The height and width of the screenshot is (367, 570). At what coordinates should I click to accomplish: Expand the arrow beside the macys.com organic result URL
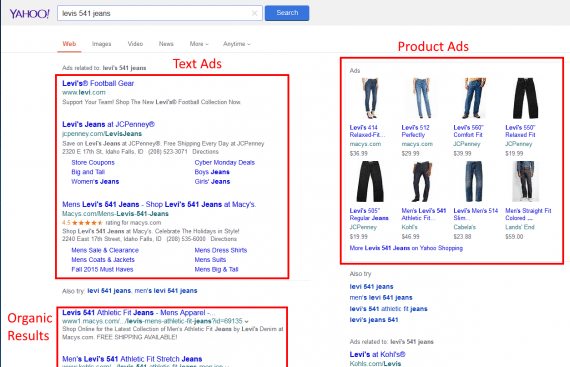[246, 322]
